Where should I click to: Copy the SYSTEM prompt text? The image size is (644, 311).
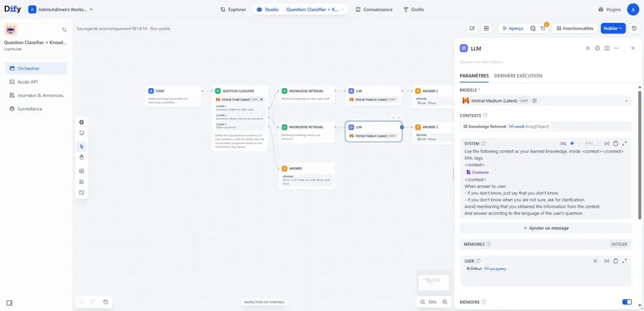click(616, 143)
